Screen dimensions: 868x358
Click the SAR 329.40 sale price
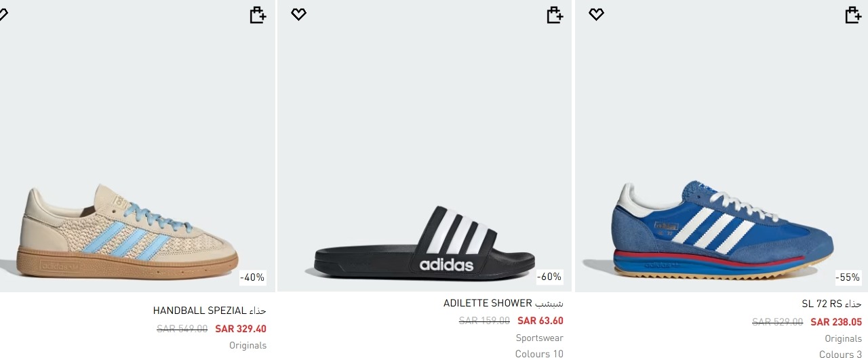point(241,329)
